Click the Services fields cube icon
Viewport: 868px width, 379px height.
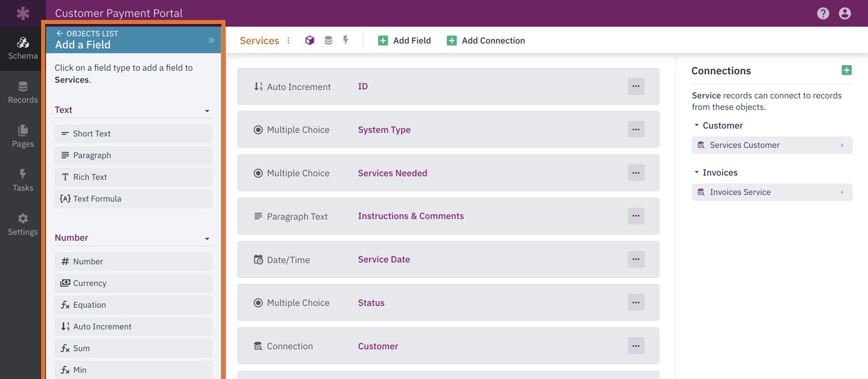coord(309,40)
